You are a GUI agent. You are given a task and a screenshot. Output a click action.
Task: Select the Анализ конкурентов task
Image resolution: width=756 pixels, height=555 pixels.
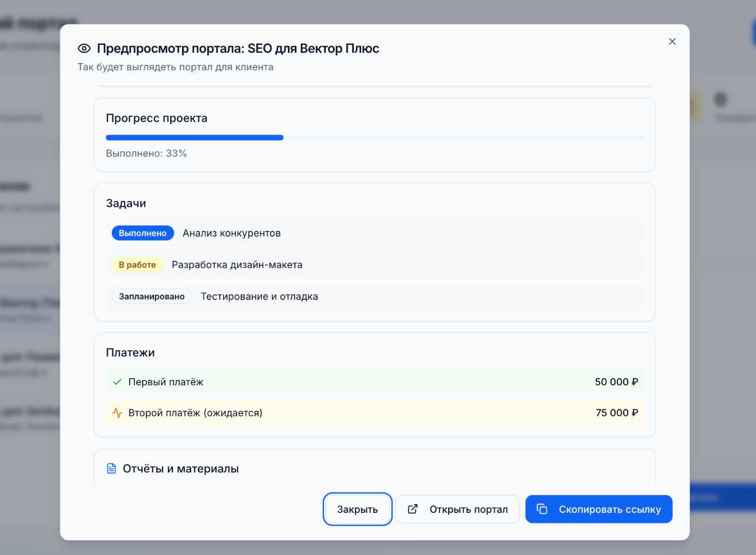(375, 233)
